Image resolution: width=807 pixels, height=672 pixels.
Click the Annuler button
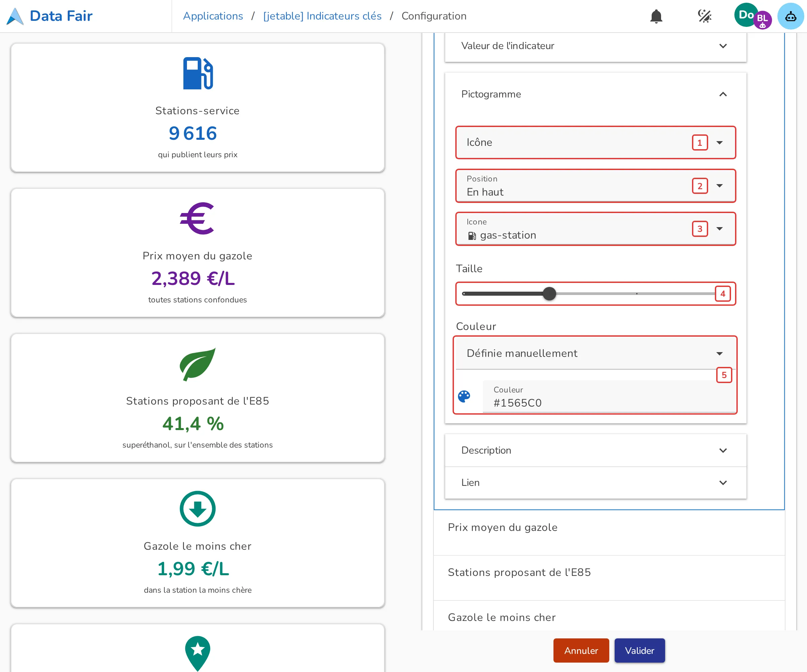(x=581, y=650)
